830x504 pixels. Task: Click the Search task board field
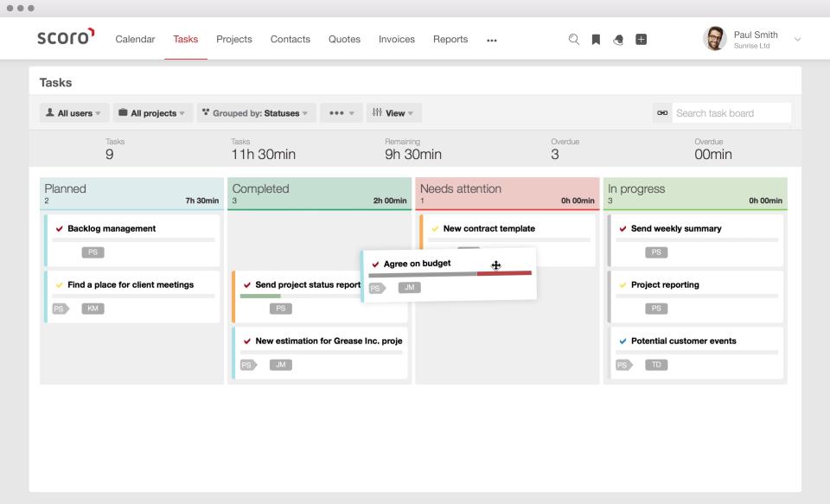coord(731,113)
